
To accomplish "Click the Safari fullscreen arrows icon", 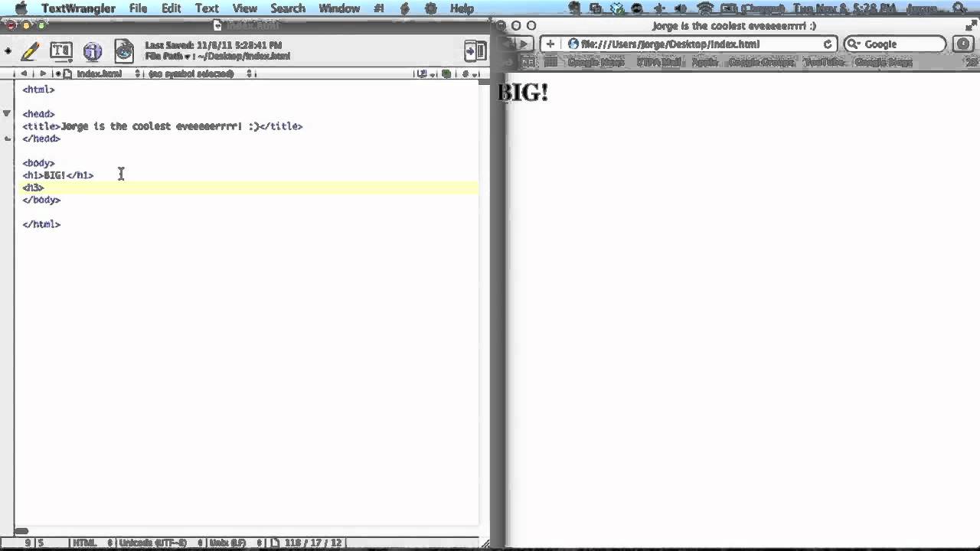I will click(972, 25).
